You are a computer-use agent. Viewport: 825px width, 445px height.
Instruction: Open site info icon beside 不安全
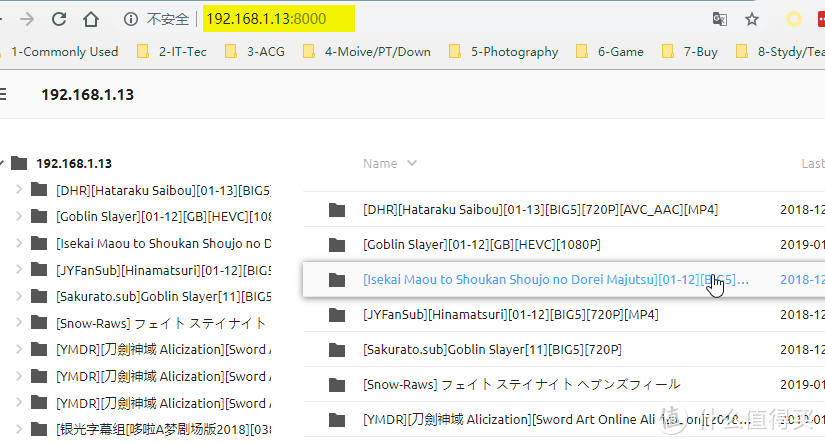click(130, 19)
